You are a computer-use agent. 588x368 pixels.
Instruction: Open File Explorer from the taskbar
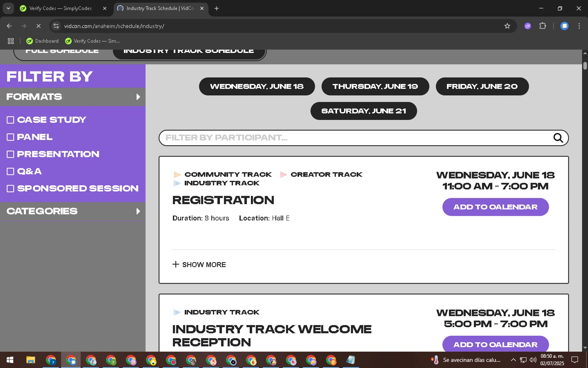[x=31, y=360]
